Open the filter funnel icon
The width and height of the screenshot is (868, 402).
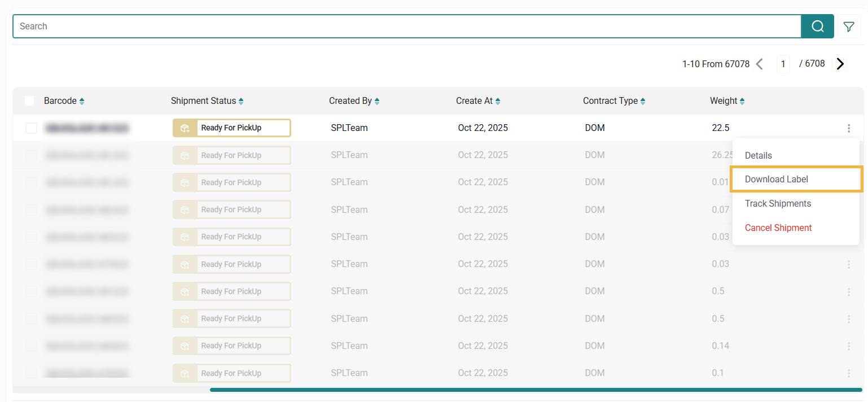click(x=849, y=27)
